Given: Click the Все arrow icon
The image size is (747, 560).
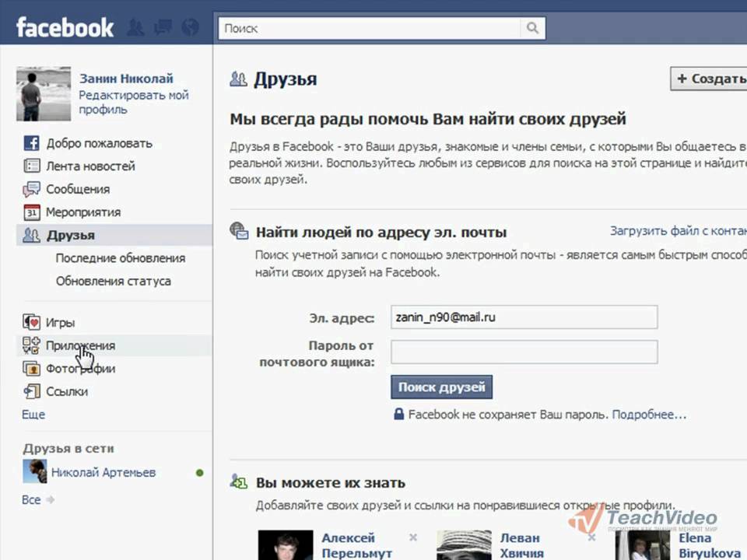Looking at the screenshot, I should pyautogui.click(x=50, y=499).
